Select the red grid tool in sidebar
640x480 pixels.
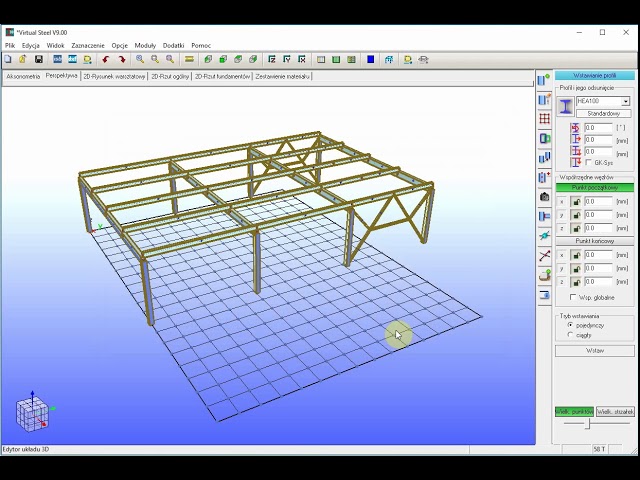[544, 119]
